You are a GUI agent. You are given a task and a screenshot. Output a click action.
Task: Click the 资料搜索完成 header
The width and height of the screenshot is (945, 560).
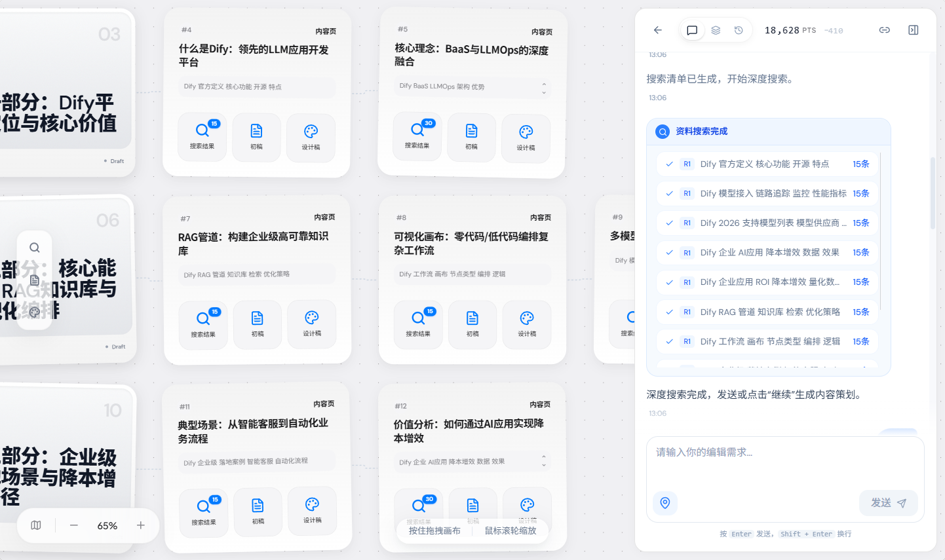(769, 132)
